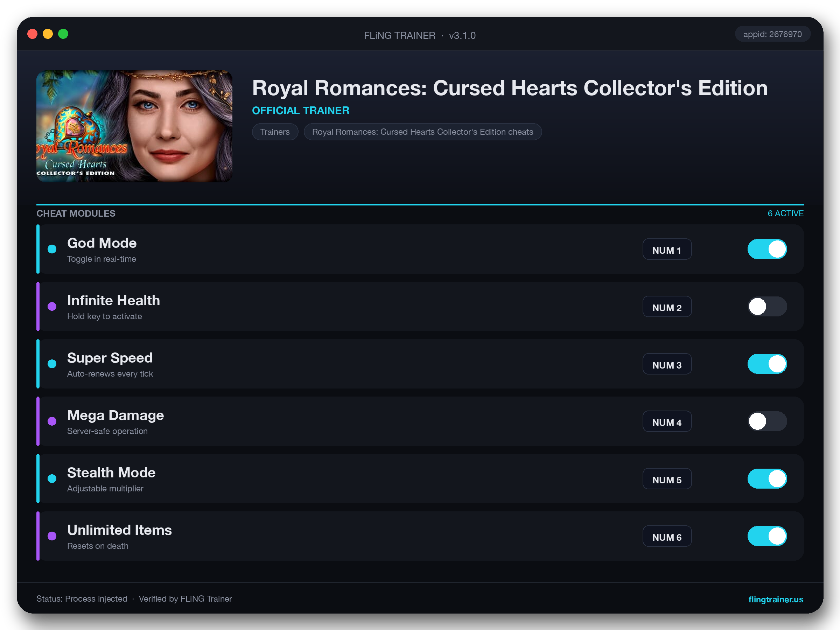840x630 pixels.
Task: Click the "6 ACTIVE" counter
Action: coord(785,213)
